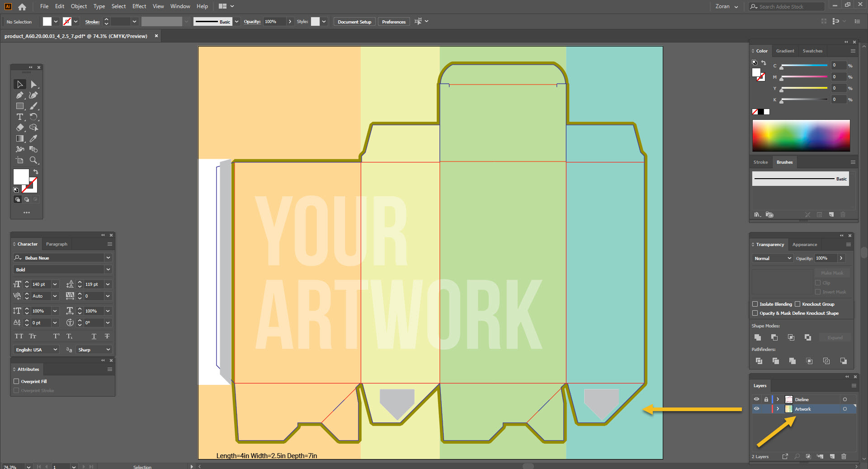Close the product PDF document tab
Viewport: 868px width, 469px height.
[156, 36]
